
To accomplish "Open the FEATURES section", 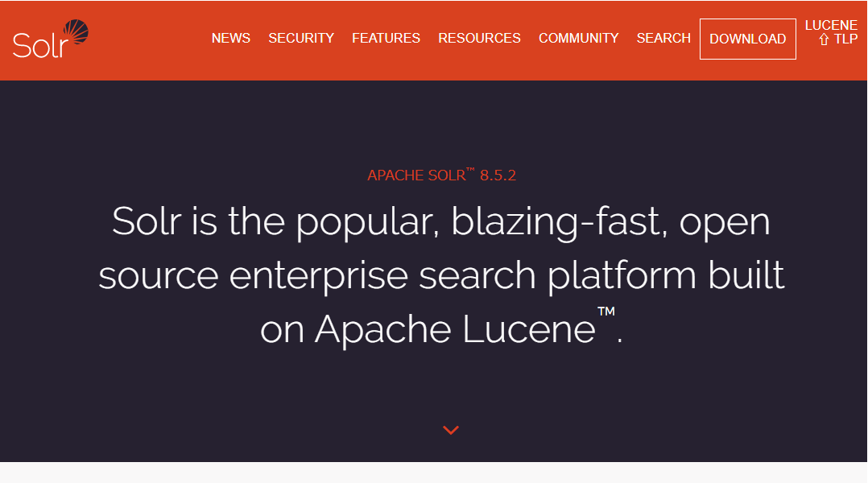I will [386, 38].
